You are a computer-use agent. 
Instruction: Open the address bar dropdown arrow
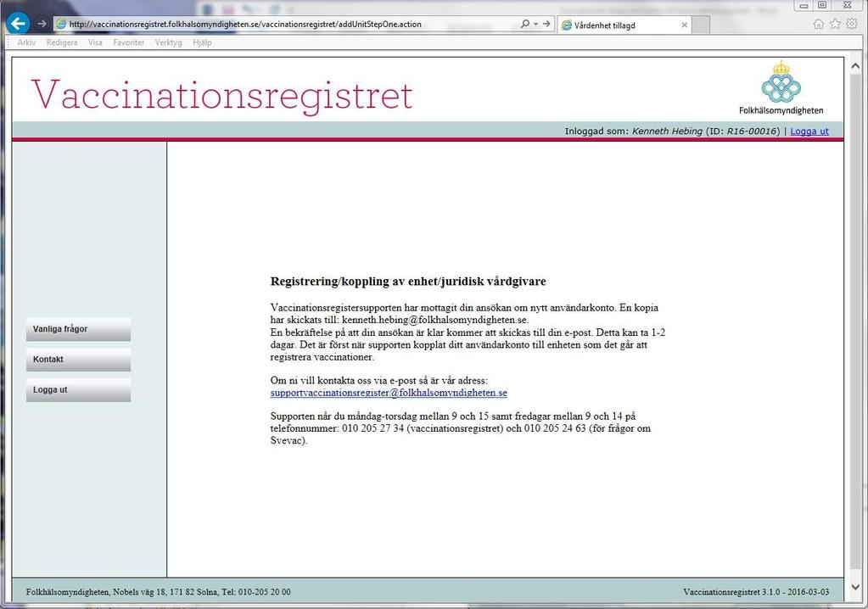tap(536, 25)
